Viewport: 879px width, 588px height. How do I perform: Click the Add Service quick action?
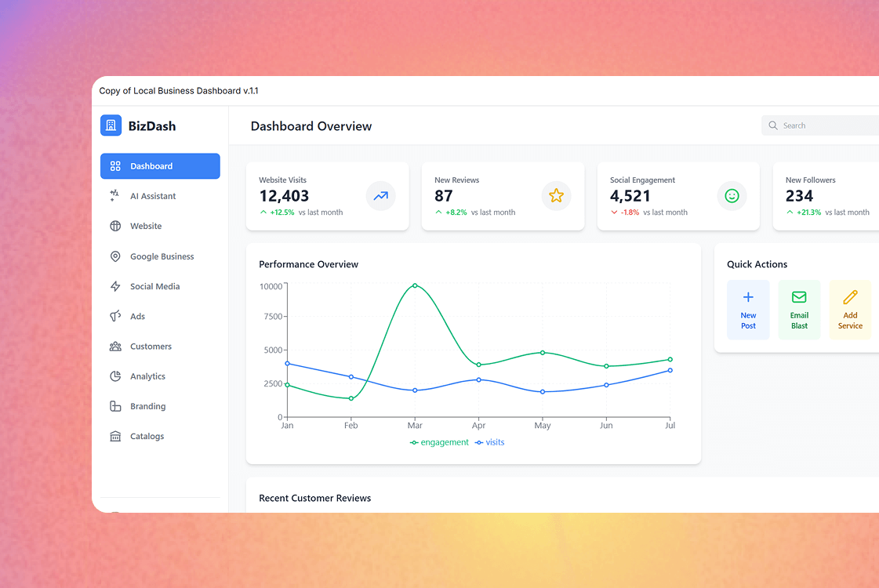click(850, 309)
